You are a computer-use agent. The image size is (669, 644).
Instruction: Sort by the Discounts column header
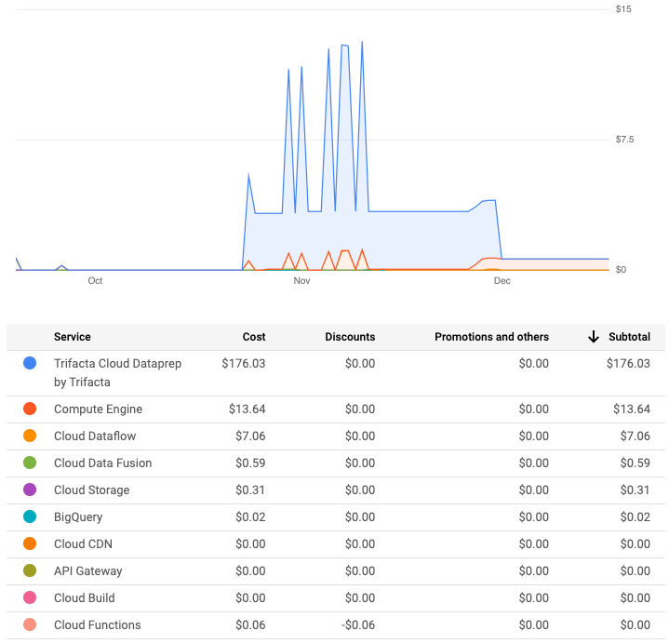[350, 337]
